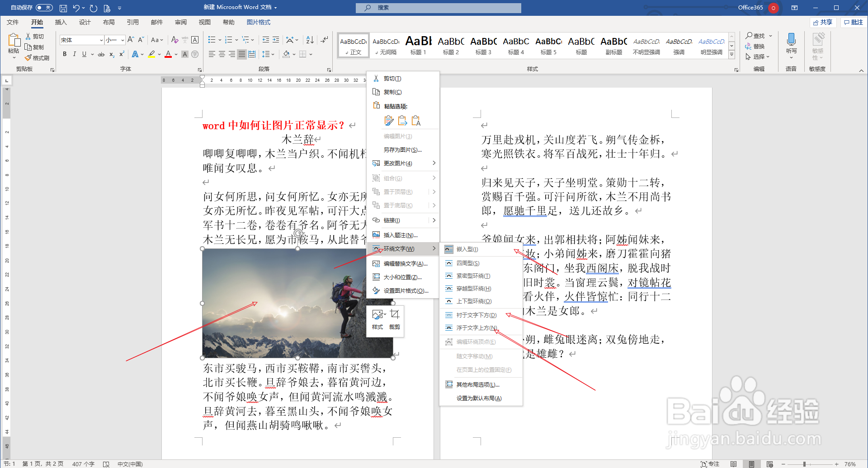Click the Increase Indent icon
Screen dimensions: 868x468
coord(276,40)
